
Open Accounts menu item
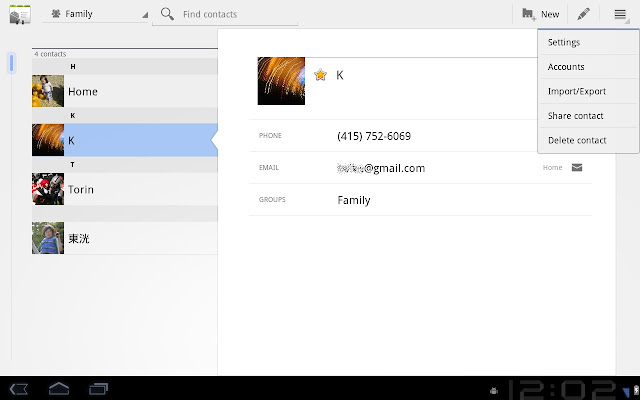[x=588, y=67]
